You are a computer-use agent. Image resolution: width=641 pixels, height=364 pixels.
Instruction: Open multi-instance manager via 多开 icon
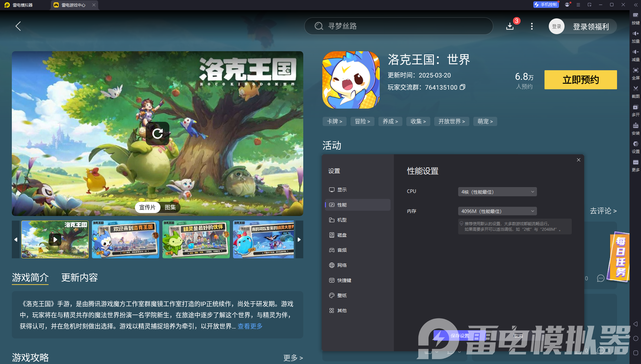click(x=635, y=110)
